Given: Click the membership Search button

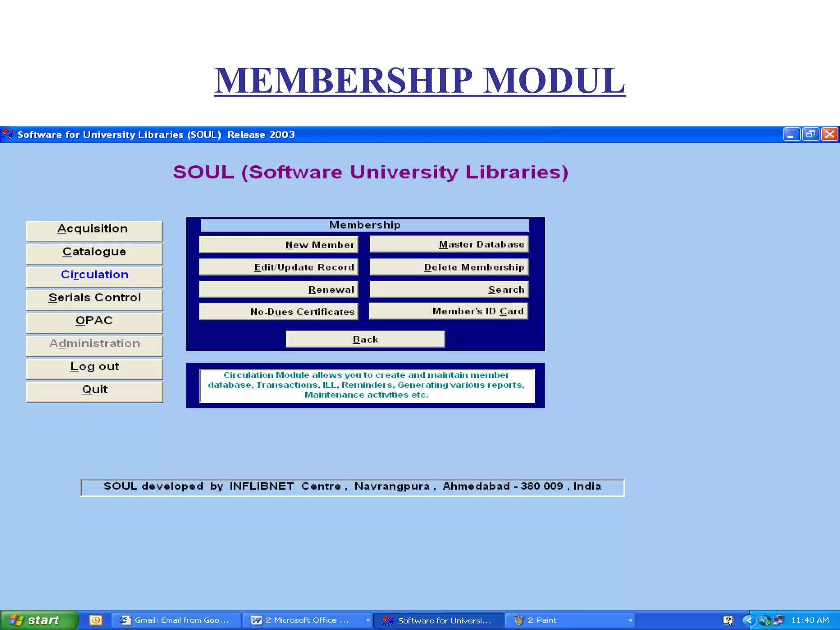Looking at the screenshot, I should [449, 289].
